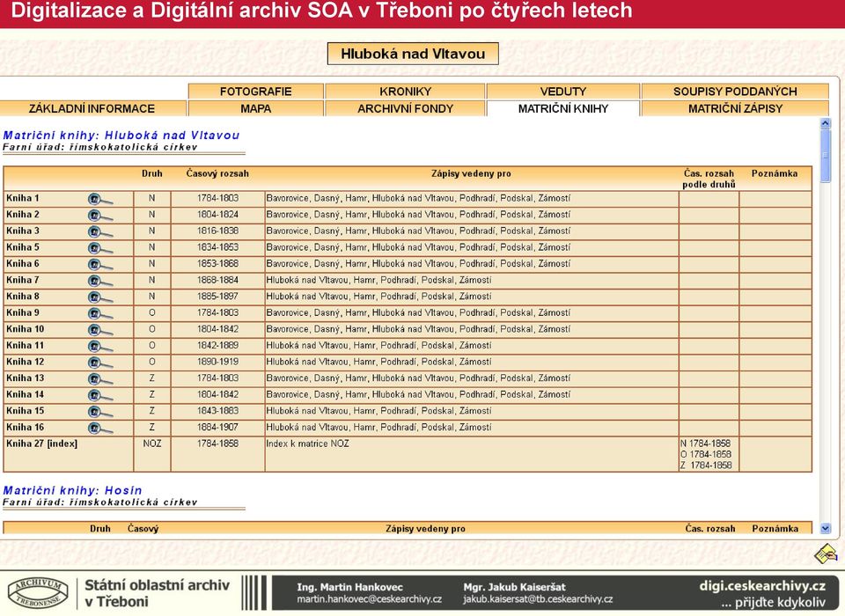The height and width of the screenshot is (616, 845).
Task: Open the SOUPISY PODDANÝCH tab
Action: [x=735, y=91]
